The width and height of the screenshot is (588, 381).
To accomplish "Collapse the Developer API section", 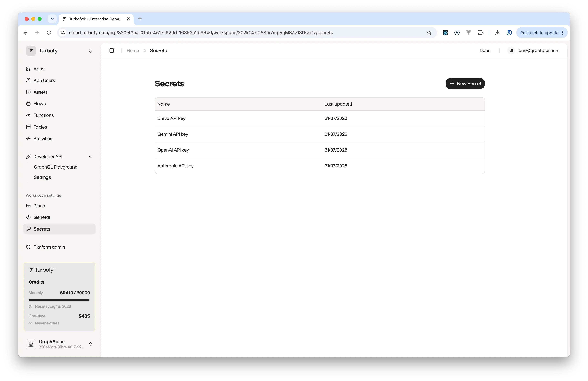I will 90,156.
